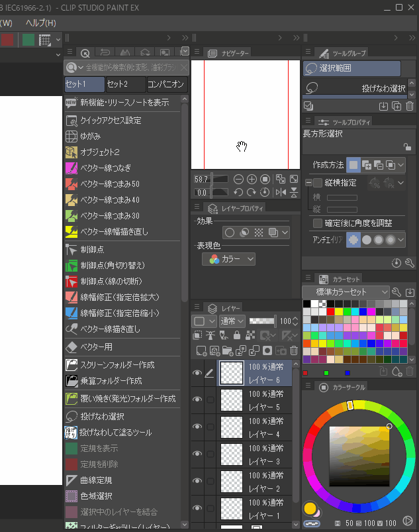
Task: Select カラーサークル panel tab
Action: (342, 387)
